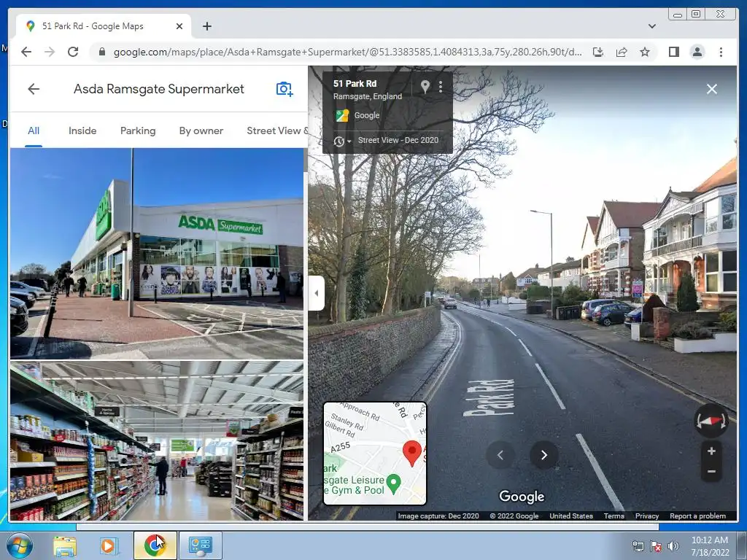The image size is (747, 560).
Task: Open the Privacy link
Action: click(647, 516)
